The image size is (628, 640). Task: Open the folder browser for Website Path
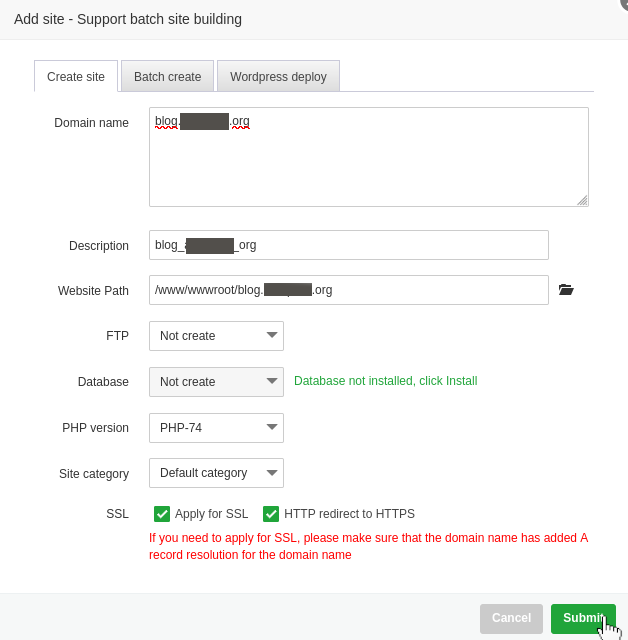(566, 290)
